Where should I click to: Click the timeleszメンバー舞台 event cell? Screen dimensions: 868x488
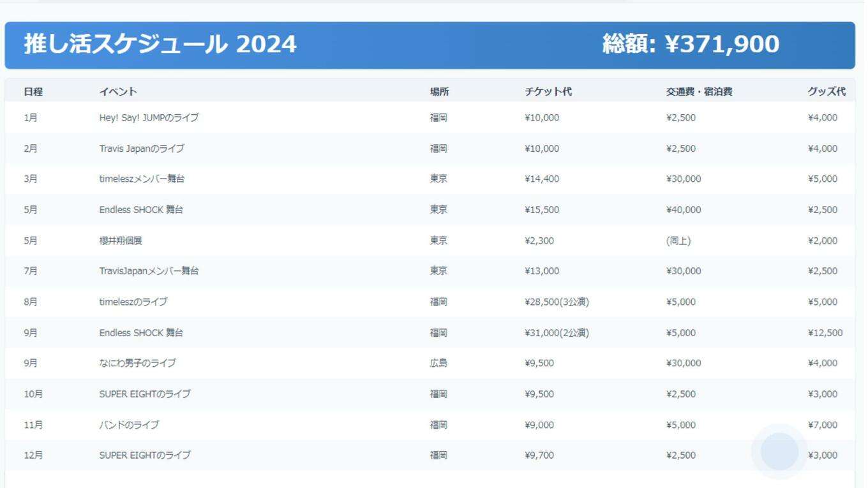(142, 179)
